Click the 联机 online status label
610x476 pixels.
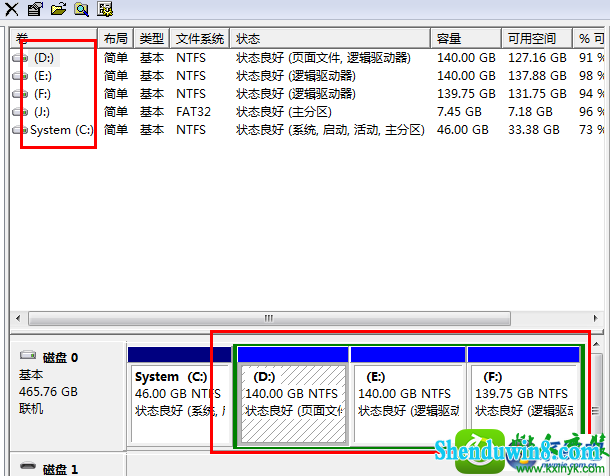point(31,409)
